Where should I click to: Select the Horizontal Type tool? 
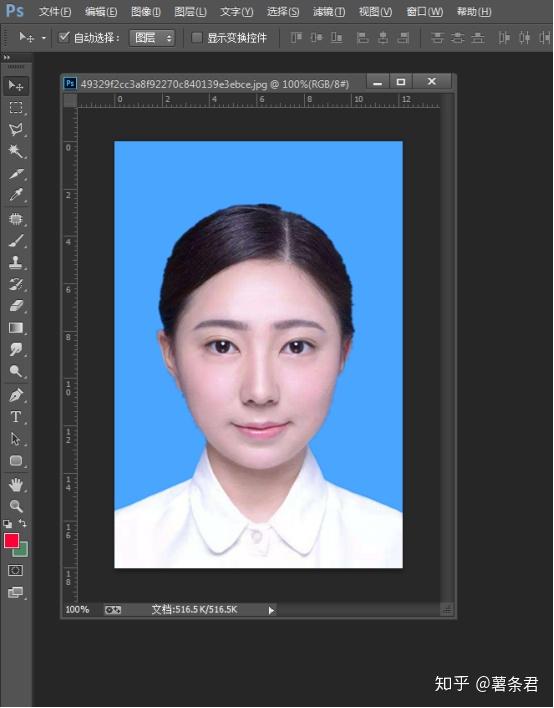click(16, 416)
